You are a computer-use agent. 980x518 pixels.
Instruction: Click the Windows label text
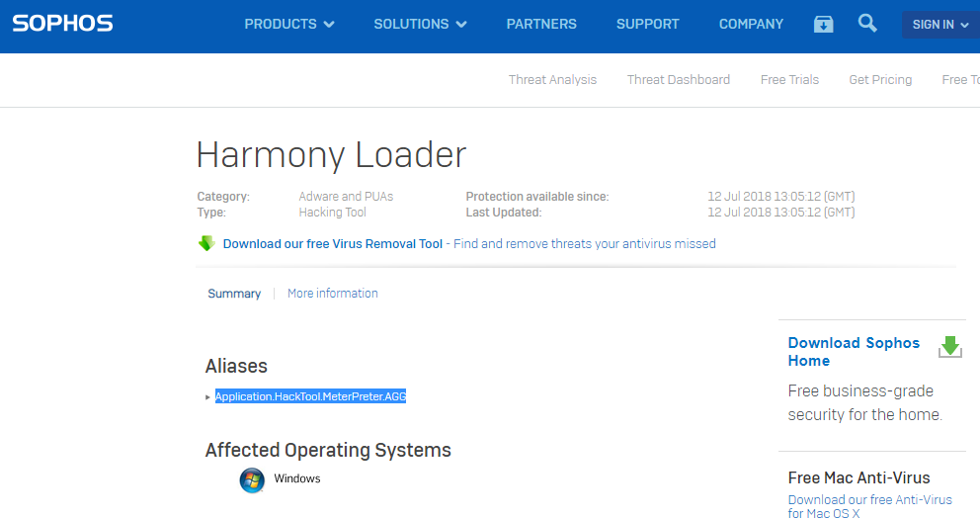[x=297, y=478]
